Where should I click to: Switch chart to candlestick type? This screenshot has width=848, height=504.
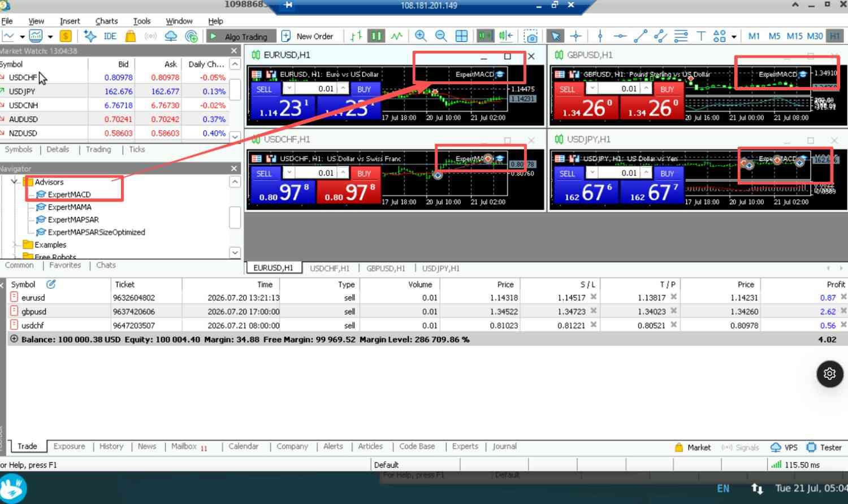pos(376,36)
